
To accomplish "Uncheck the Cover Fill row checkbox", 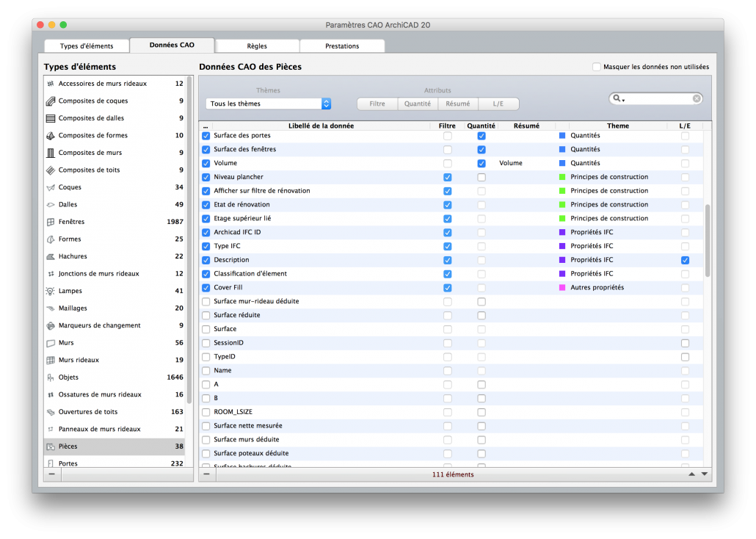I will pos(206,288).
